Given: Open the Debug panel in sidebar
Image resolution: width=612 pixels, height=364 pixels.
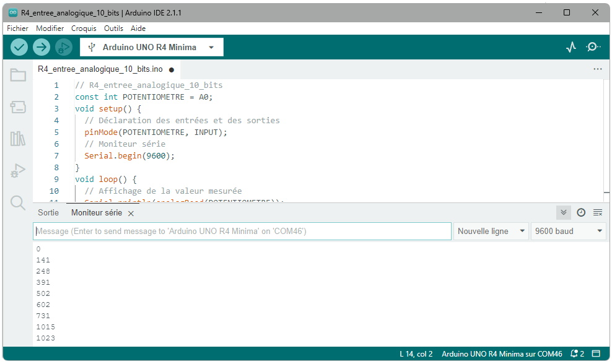Looking at the screenshot, I should tap(18, 170).
